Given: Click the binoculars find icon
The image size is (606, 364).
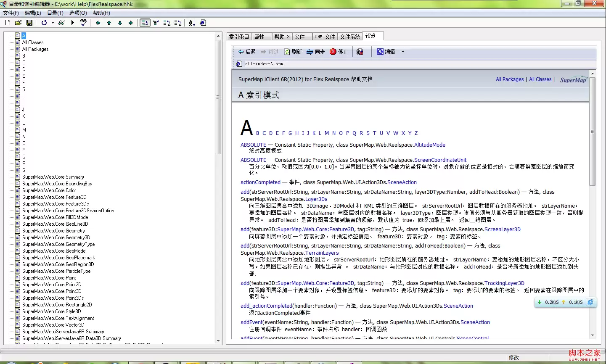Looking at the screenshot, I should point(62,23).
